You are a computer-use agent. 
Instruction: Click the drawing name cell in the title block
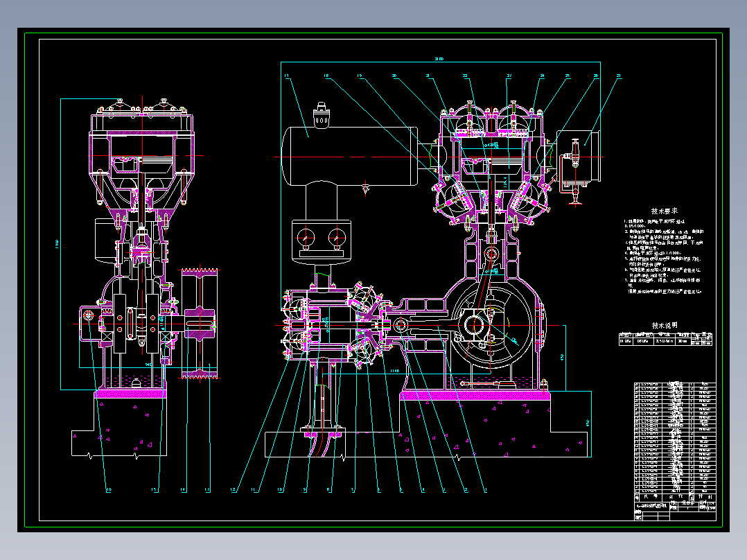tap(652, 505)
